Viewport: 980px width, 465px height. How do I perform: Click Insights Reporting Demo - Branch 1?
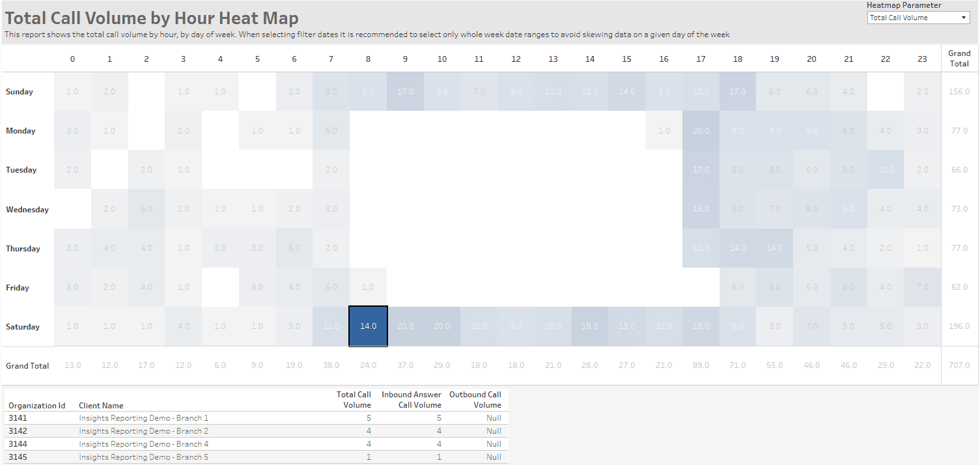tap(144, 418)
